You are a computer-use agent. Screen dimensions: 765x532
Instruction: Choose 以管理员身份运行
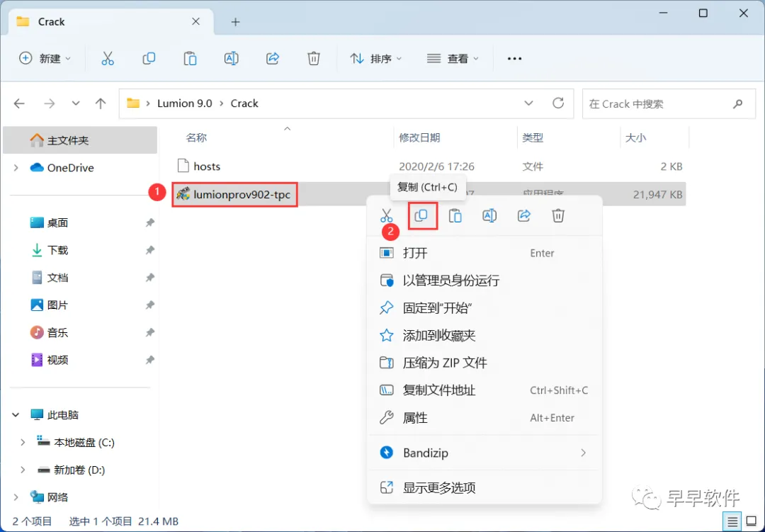click(484, 281)
